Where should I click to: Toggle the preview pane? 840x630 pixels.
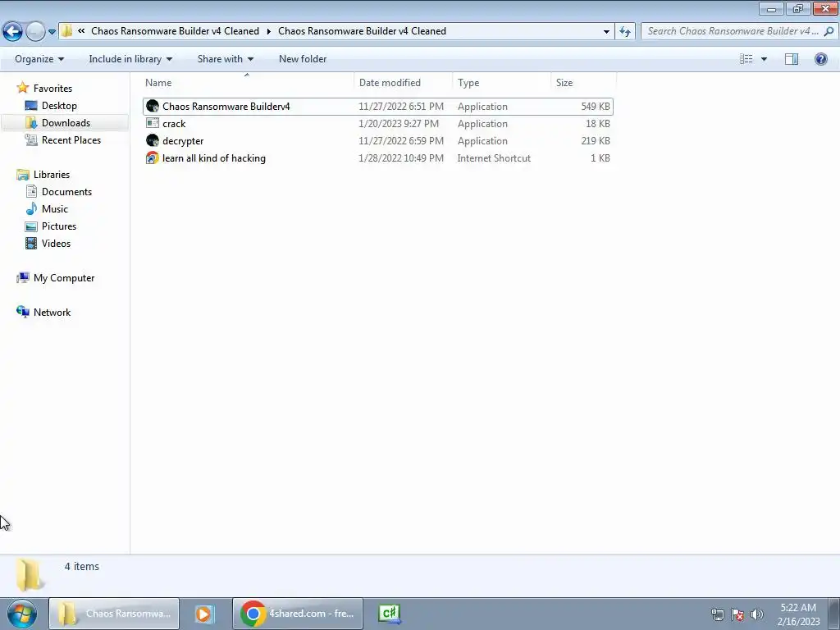[792, 59]
